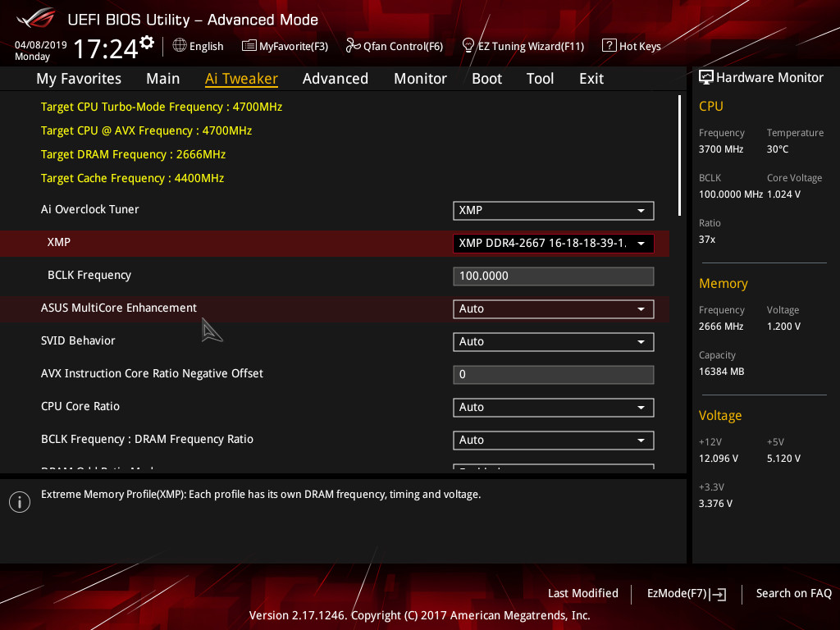Click Core Voltage value 1.024 V
The image size is (840, 630).
[783, 194]
